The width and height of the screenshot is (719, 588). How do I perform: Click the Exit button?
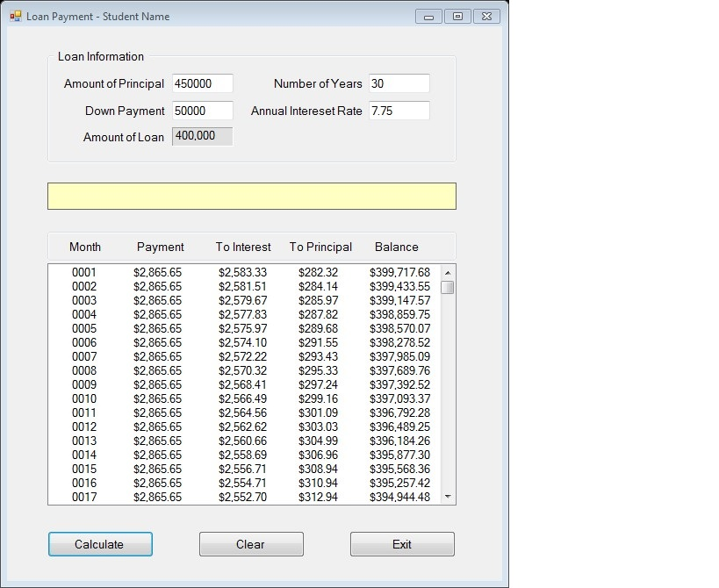coord(402,544)
